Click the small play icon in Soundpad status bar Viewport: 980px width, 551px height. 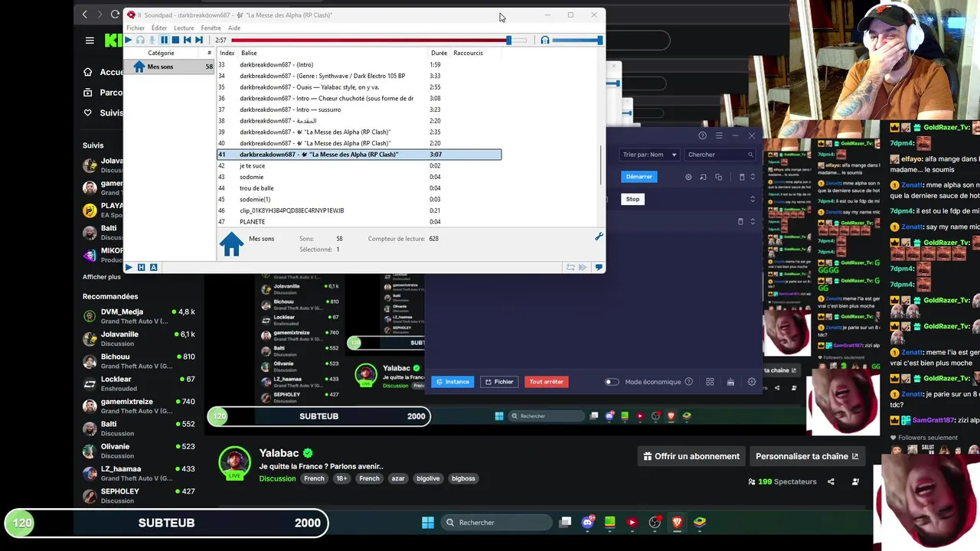click(x=129, y=267)
